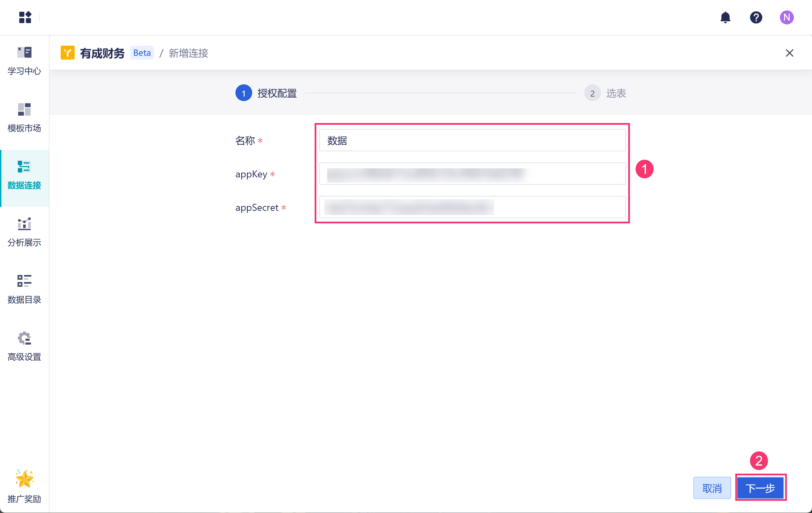This screenshot has height=513, width=812.
Task: Click the 有成财务 yellow logo icon
Action: [67, 53]
